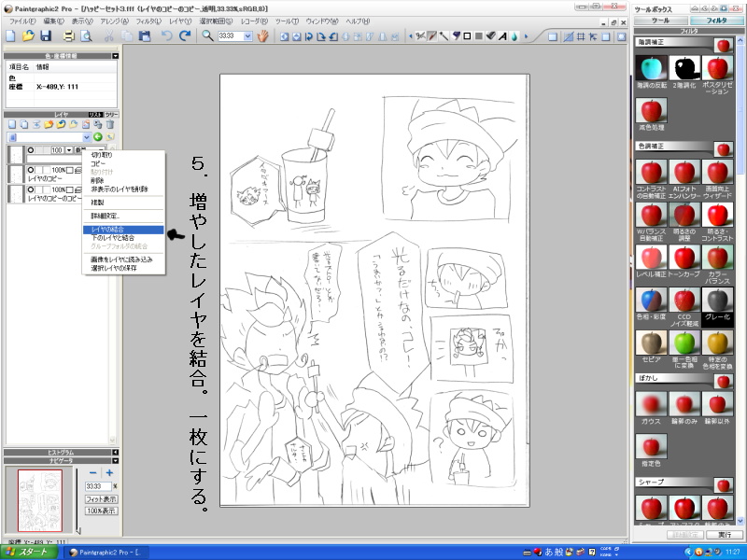Click the 100%表示 button in navigator

click(x=102, y=511)
